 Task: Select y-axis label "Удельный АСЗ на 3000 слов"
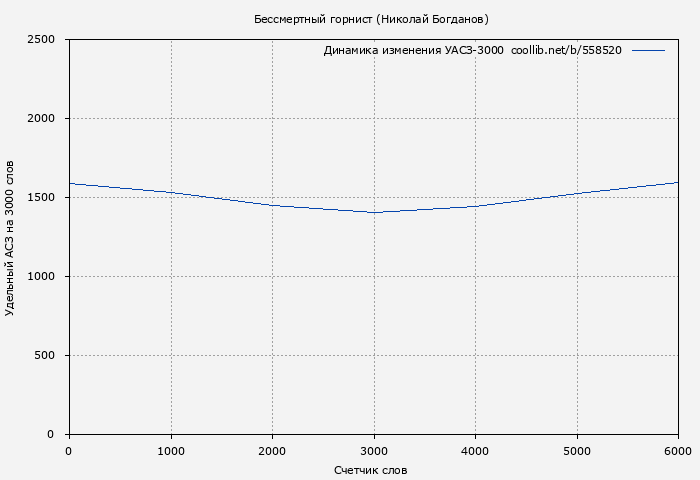pos(10,237)
